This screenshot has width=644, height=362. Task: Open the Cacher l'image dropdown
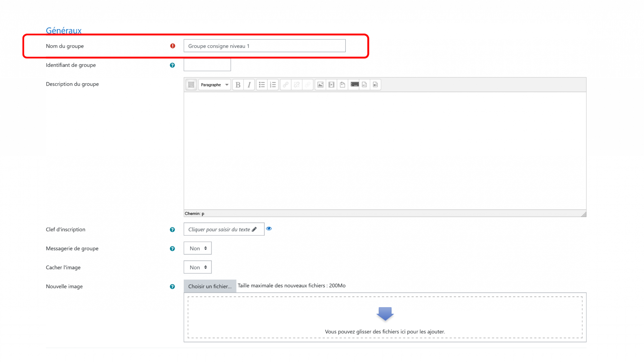tap(197, 267)
